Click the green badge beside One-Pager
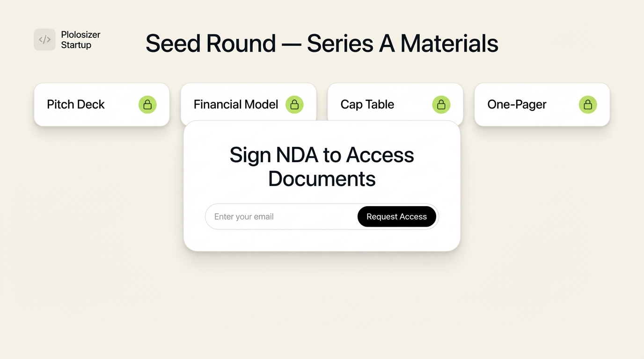 (x=587, y=104)
